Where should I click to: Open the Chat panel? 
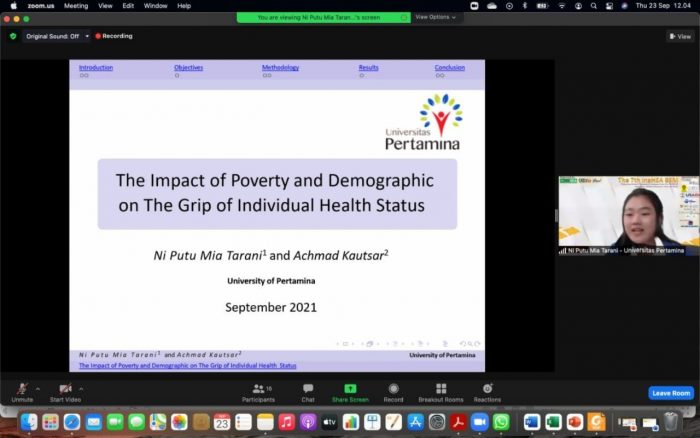click(x=308, y=389)
